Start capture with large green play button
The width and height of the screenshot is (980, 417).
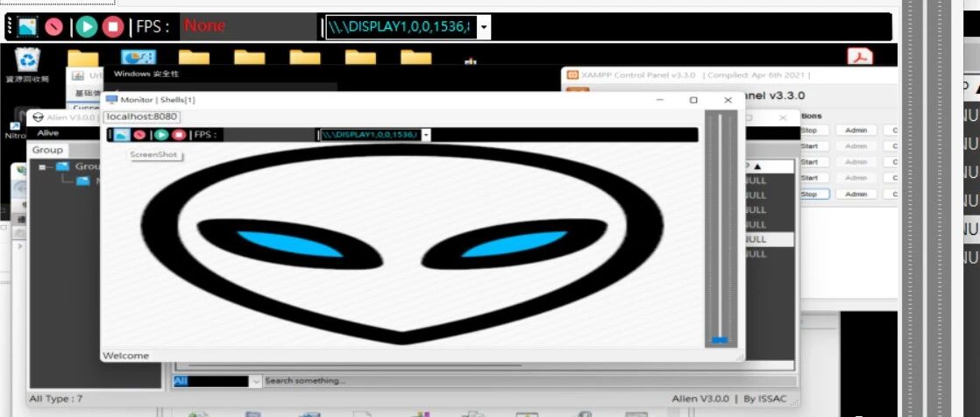(87, 27)
